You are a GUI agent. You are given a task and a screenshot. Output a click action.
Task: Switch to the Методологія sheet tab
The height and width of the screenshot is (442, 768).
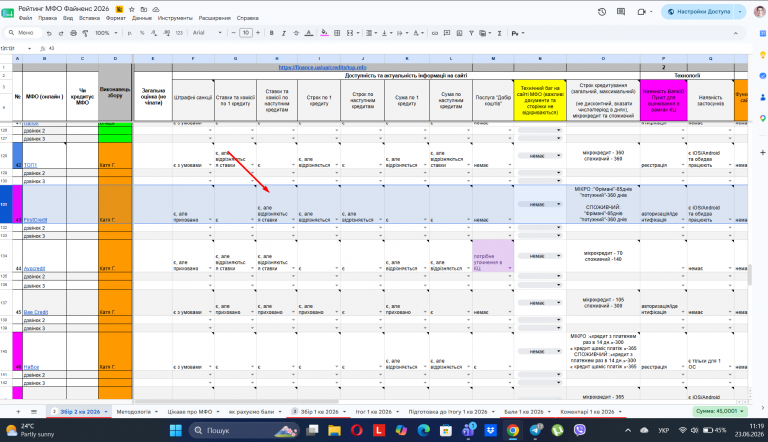(134, 412)
